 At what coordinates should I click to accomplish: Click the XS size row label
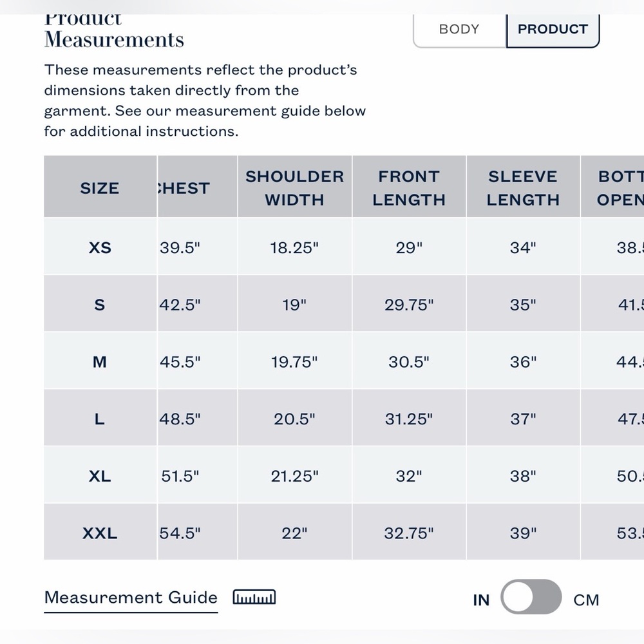[100, 247]
